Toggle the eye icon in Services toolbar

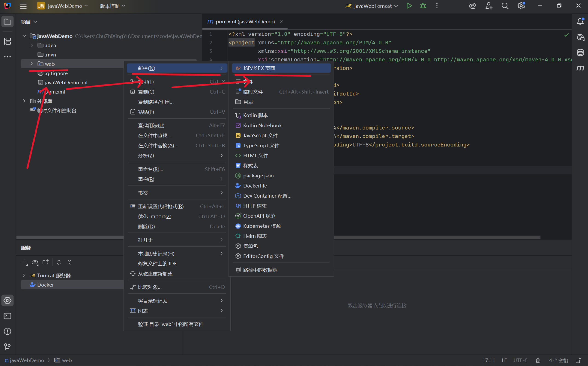(x=35, y=262)
